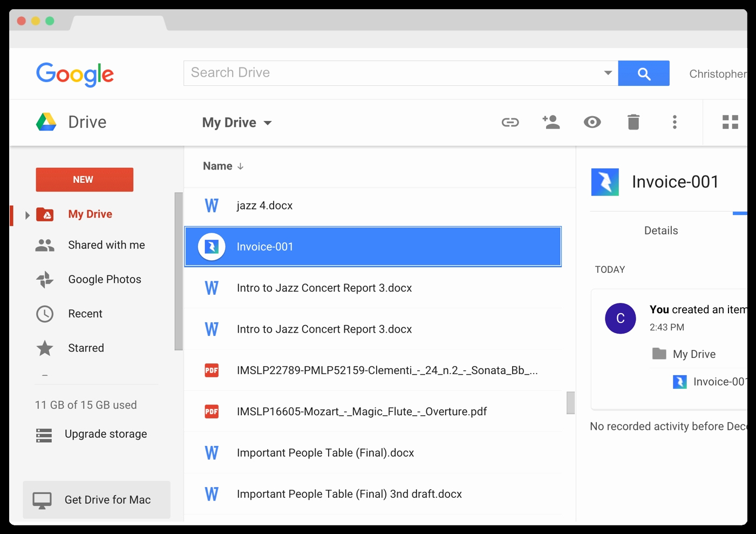756x534 pixels.
Task: Go to Shared with me
Action: [x=106, y=245]
